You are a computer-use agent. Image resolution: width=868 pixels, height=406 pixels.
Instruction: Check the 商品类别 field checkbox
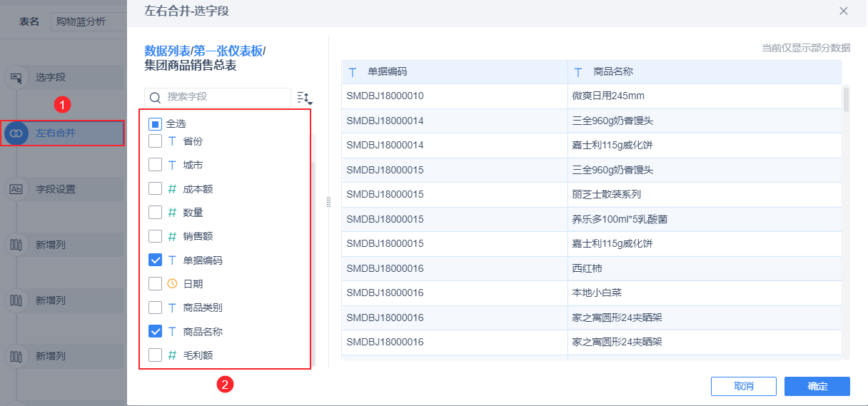[155, 308]
